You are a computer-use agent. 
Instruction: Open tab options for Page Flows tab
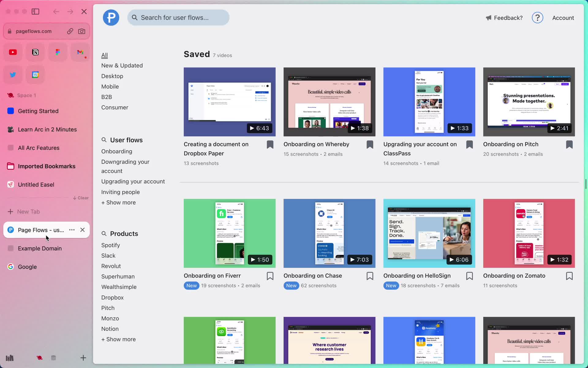point(72,230)
